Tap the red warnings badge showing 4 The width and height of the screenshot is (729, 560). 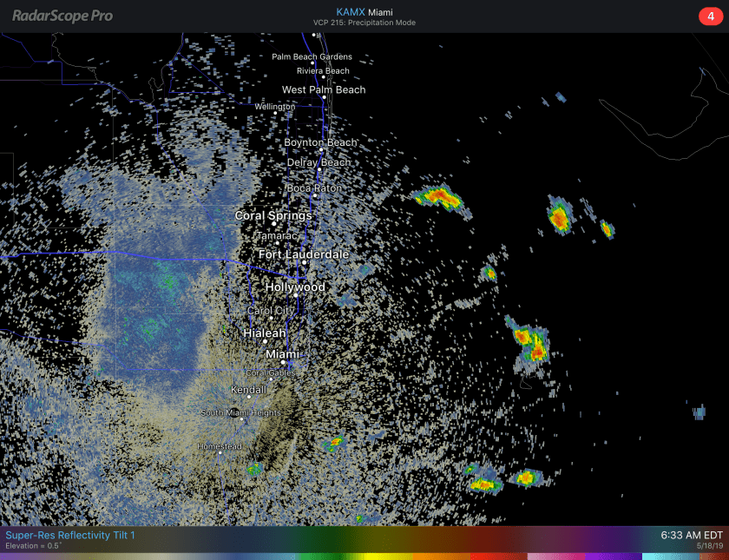click(710, 16)
